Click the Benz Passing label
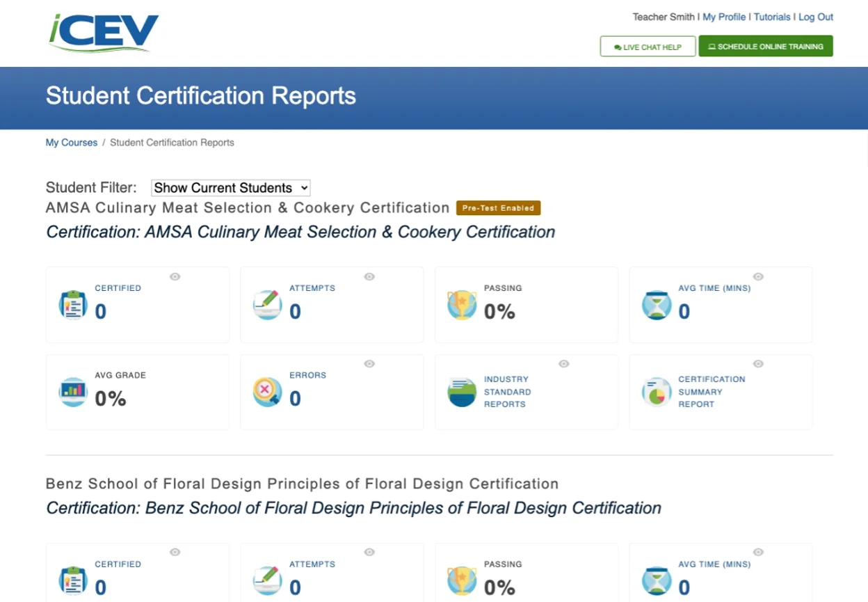The height and width of the screenshot is (602, 868). [503, 564]
